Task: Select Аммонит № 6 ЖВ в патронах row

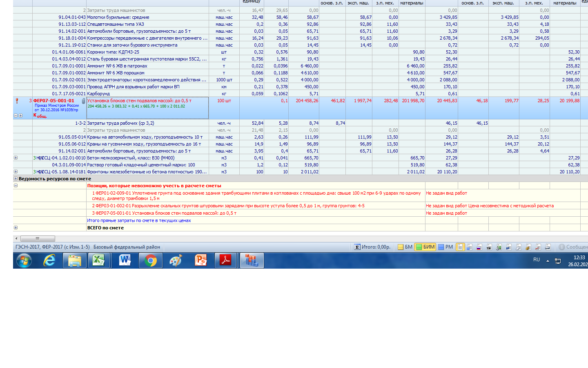Action: [x=301, y=66]
